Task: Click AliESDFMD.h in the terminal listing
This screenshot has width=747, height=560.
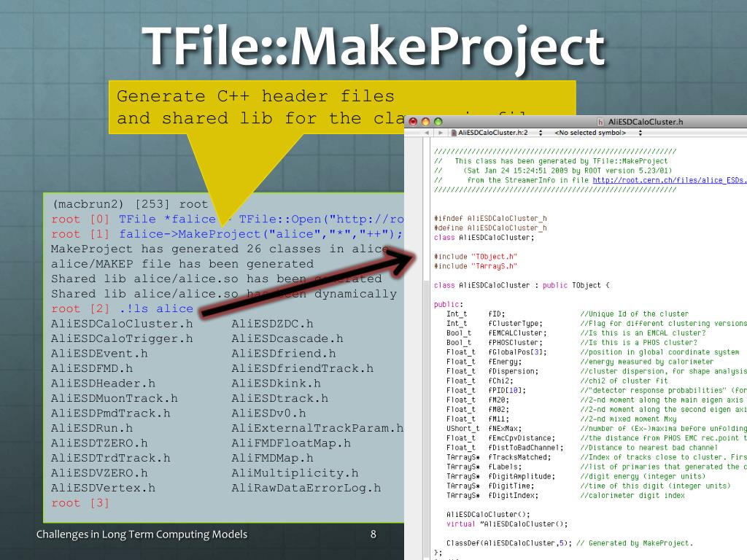Action: pos(92,368)
